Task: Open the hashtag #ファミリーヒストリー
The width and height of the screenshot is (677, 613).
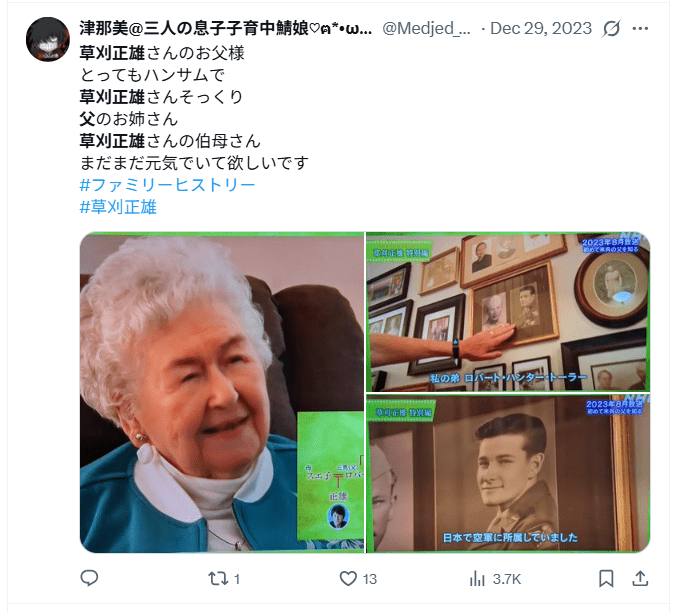Action: 168,185
